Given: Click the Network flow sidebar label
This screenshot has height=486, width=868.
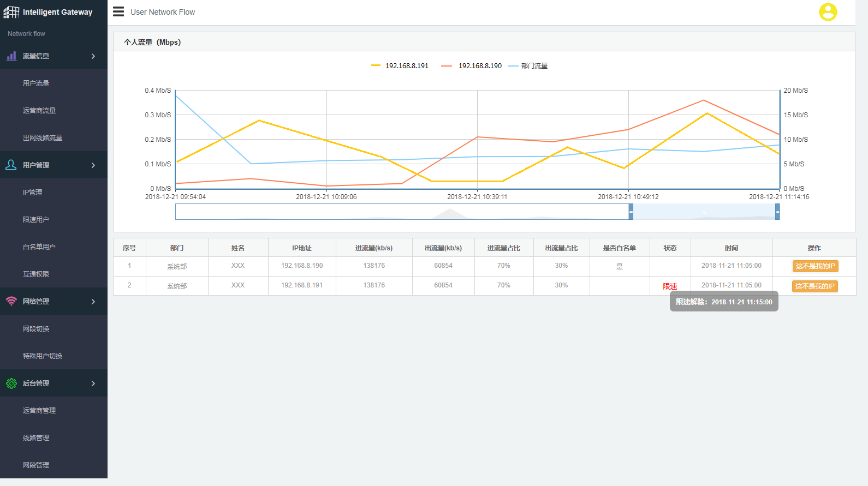Looking at the screenshot, I should [26, 34].
